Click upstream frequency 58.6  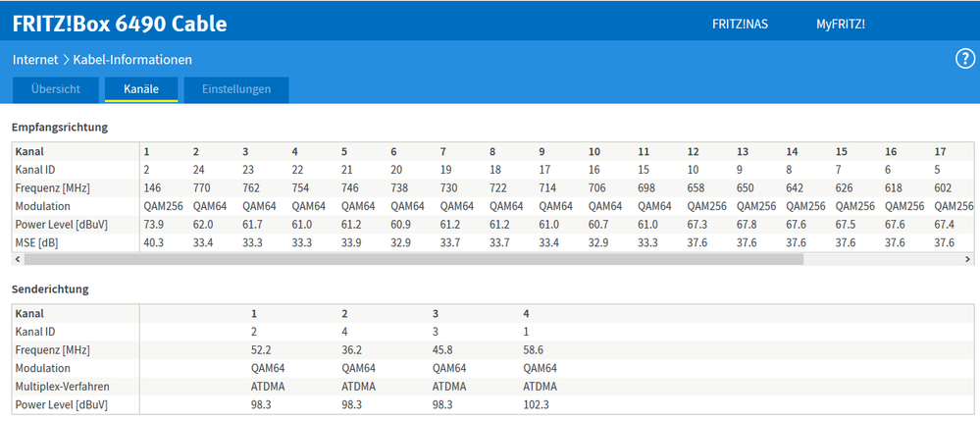(533, 349)
